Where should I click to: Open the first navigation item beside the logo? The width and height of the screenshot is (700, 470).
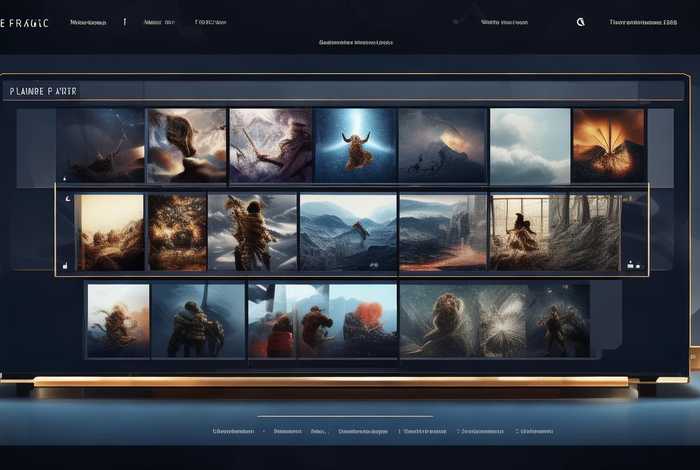(88, 21)
